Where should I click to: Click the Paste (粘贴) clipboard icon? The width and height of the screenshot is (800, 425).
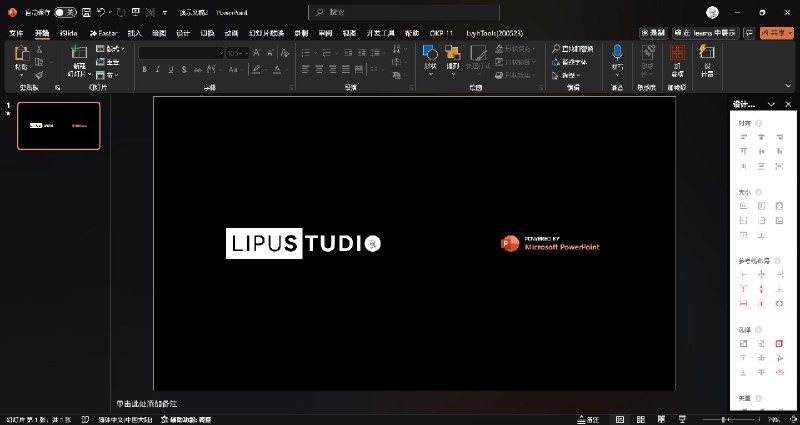21,54
